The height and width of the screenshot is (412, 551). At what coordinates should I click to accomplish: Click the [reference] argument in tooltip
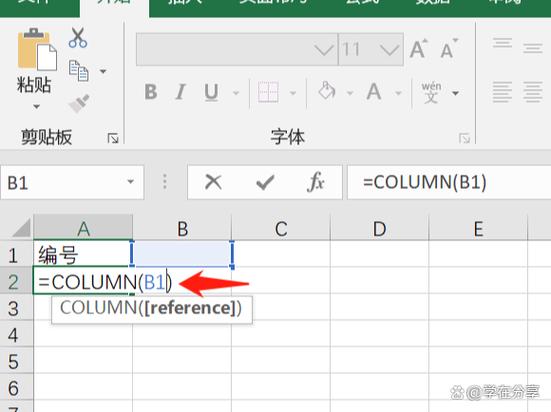(189, 308)
